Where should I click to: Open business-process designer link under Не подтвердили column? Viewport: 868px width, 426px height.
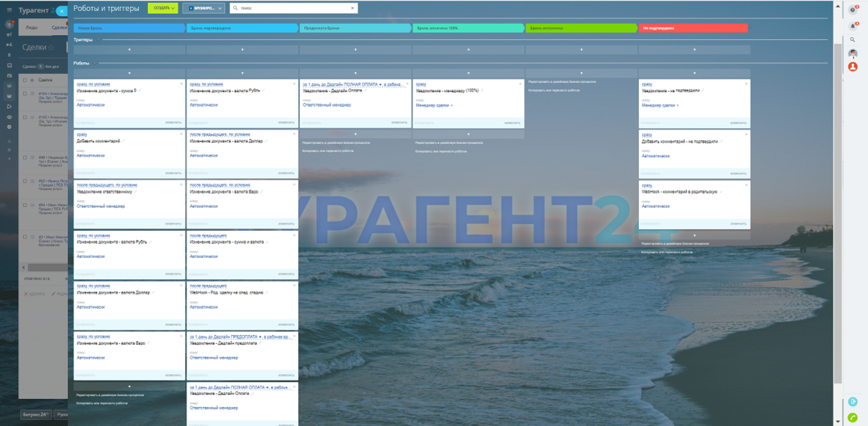(x=675, y=244)
